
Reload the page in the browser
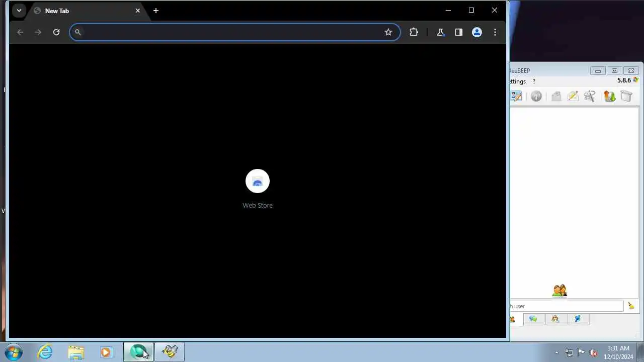pos(56,32)
